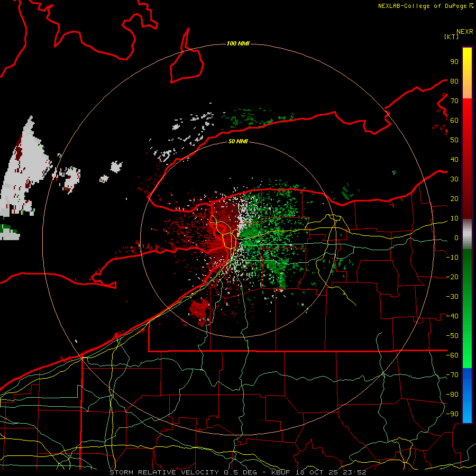Click the 'KBUF' station identifier in caption
This screenshot has height=476, width=476.
click(280, 472)
